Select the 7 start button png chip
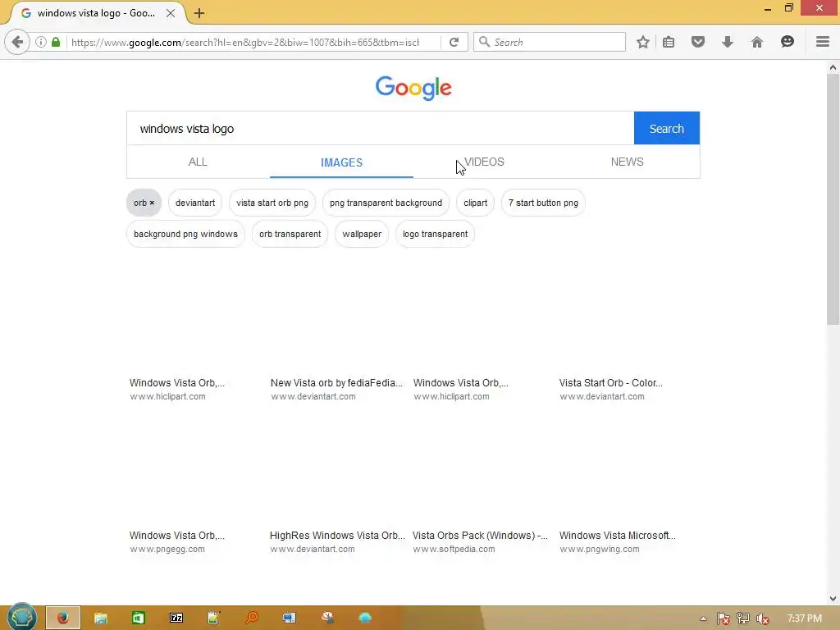The image size is (840, 630). (x=543, y=203)
